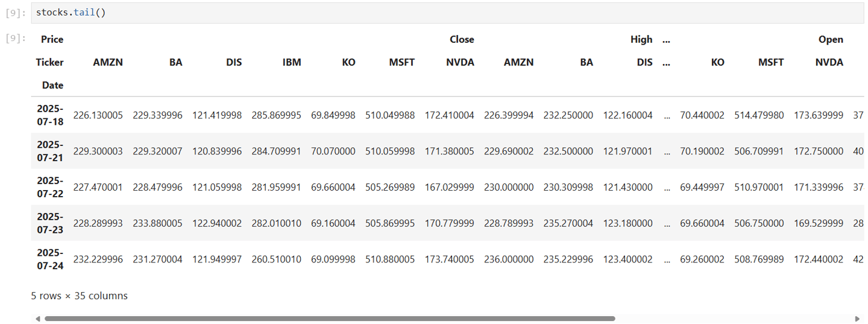Image resolution: width=868 pixels, height=324 pixels.
Task: Click the value 226.130005 in the table
Action: [x=98, y=115]
